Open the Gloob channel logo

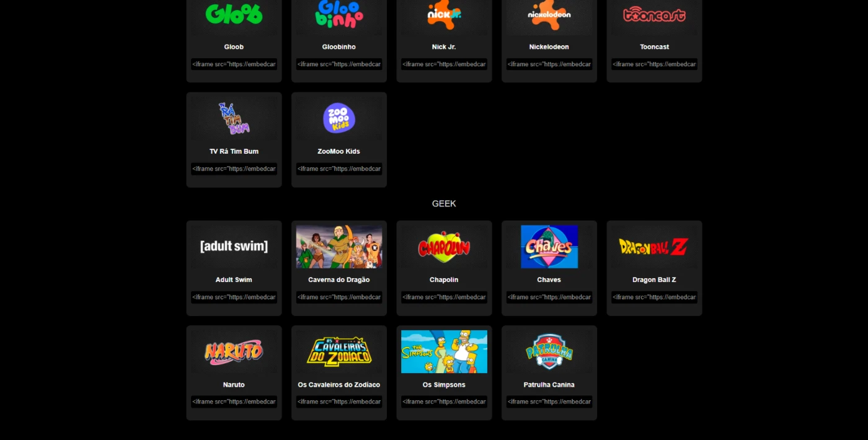point(234,14)
